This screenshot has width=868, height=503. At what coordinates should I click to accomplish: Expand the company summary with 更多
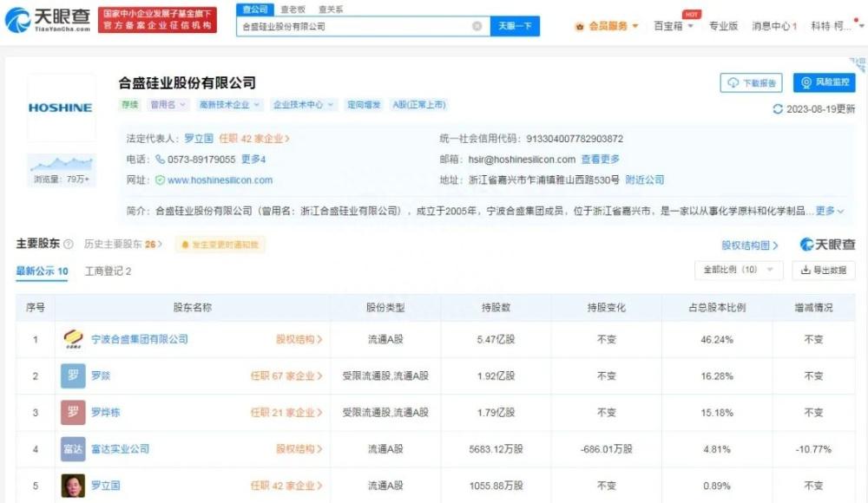click(x=830, y=211)
